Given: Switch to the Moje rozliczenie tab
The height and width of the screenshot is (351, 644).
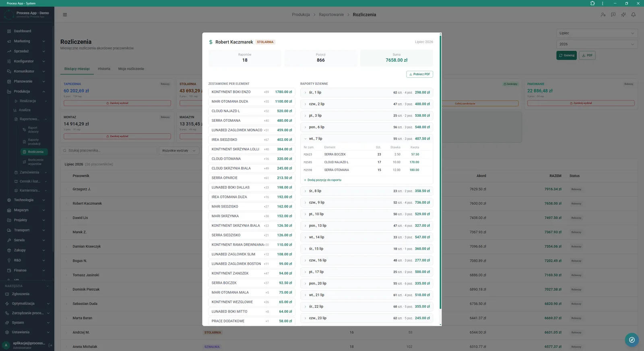Looking at the screenshot, I should point(131,69).
